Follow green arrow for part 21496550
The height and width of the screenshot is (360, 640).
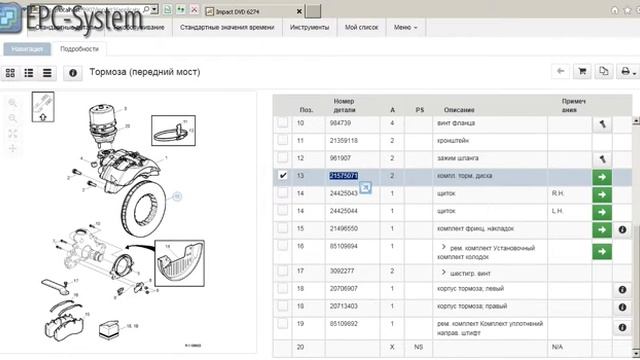click(x=602, y=230)
